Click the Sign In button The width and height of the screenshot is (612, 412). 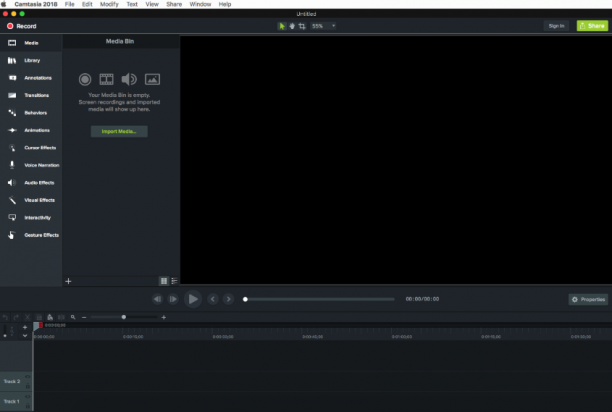[x=556, y=26]
